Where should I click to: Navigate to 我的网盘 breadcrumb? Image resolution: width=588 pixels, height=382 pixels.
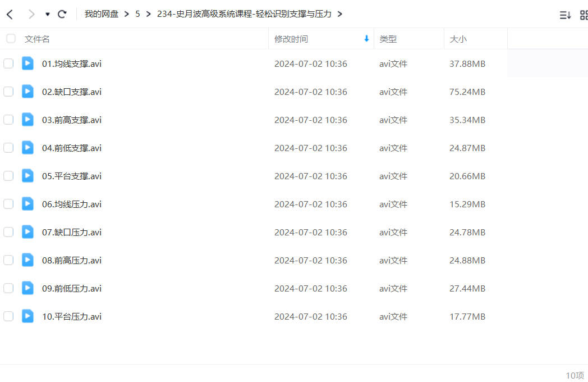(101, 14)
